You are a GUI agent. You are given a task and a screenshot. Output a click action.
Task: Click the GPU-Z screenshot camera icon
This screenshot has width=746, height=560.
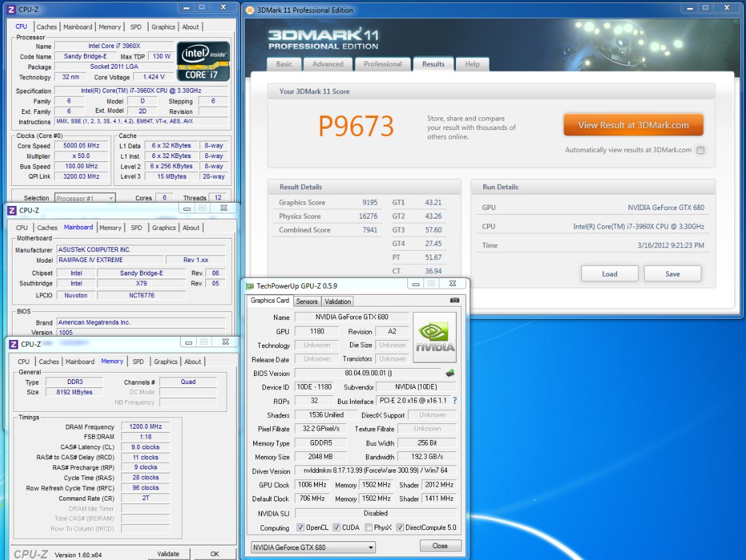455,300
